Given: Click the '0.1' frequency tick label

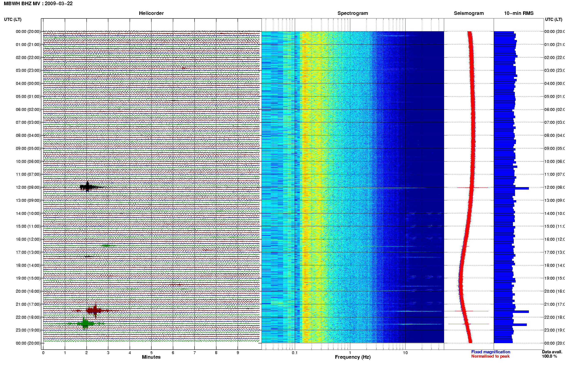Looking at the screenshot, I should pos(295,353).
